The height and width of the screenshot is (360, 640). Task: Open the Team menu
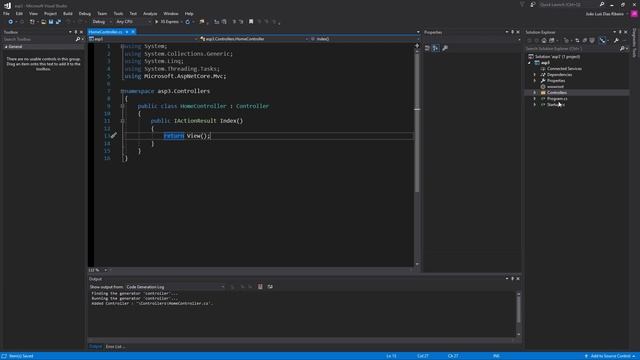(102, 13)
